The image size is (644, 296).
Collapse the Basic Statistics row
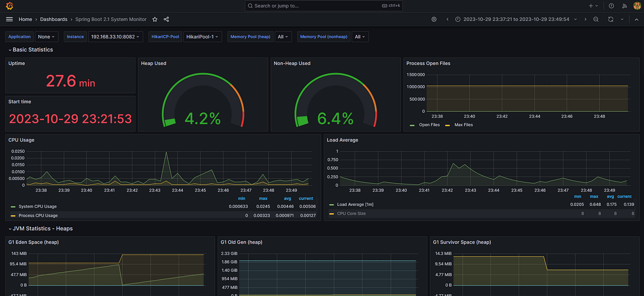30,50
